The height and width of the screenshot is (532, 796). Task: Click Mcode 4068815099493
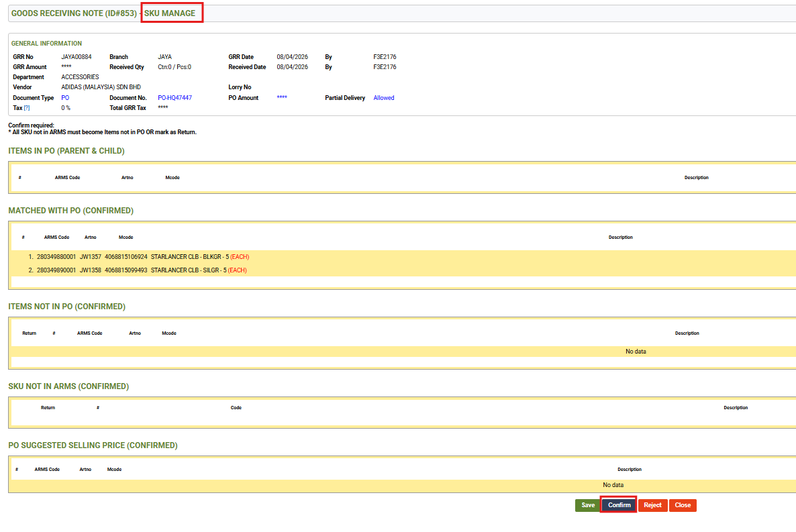126,270
